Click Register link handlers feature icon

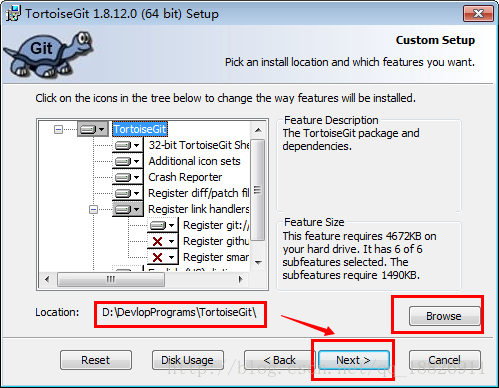(x=127, y=209)
